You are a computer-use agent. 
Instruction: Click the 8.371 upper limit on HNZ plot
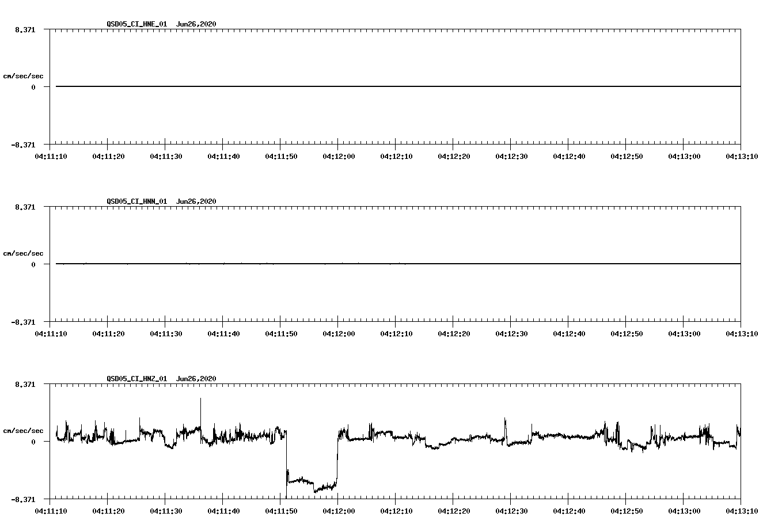[25, 384]
